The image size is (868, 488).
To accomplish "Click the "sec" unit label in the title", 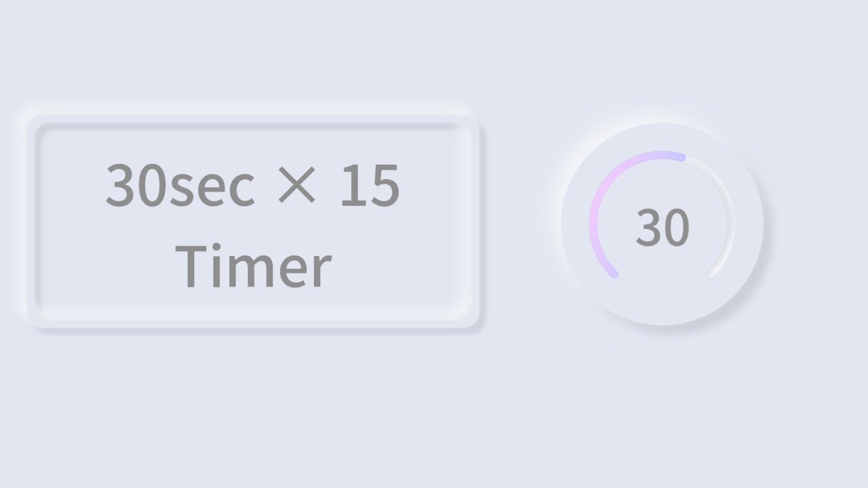I will tap(210, 187).
